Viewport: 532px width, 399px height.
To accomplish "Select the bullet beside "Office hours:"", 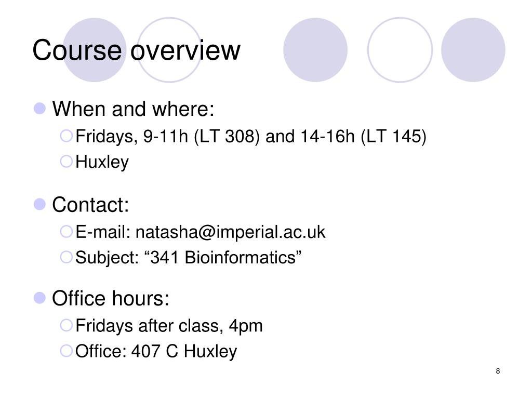I will [x=39, y=298].
